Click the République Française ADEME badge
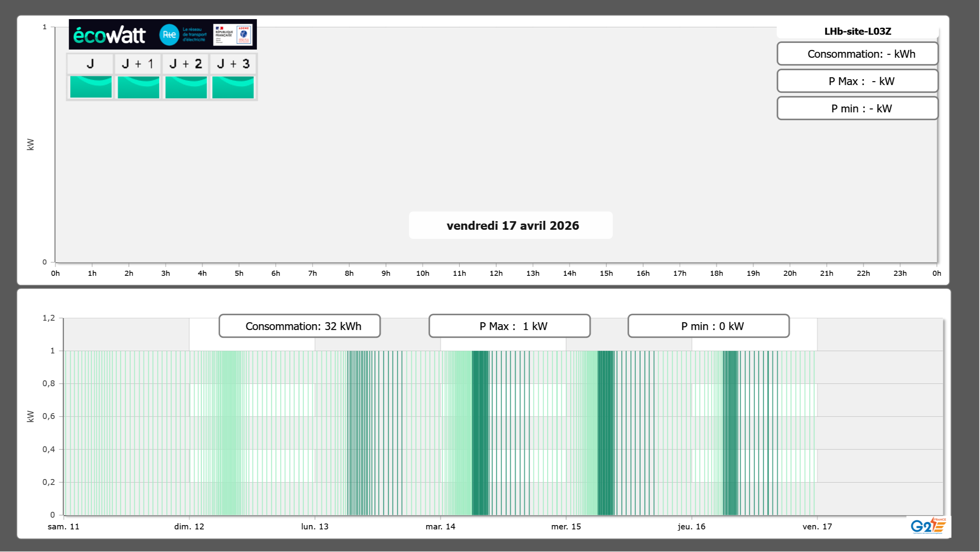980x552 pixels. coord(233,35)
